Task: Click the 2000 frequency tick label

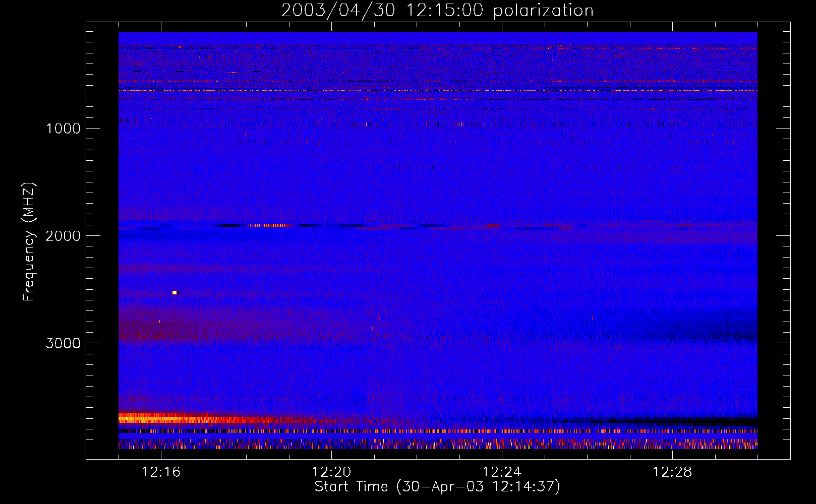Action: [63, 236]
